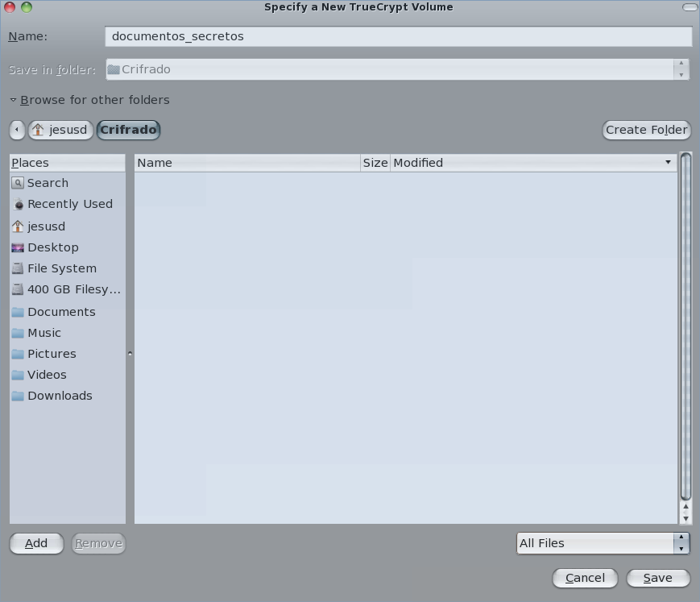Viewport: 700px width, 602px height.
Task: Go to Music folder in Places
Action: click(43, 333)
